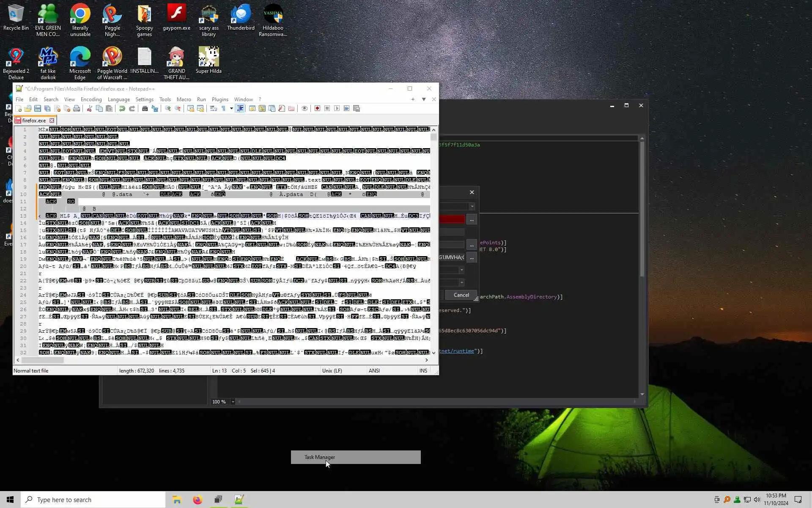This screenshot has width=812, height=508.
Task: Click the Cut scissors icon
Action: click(x=89, y=108)
